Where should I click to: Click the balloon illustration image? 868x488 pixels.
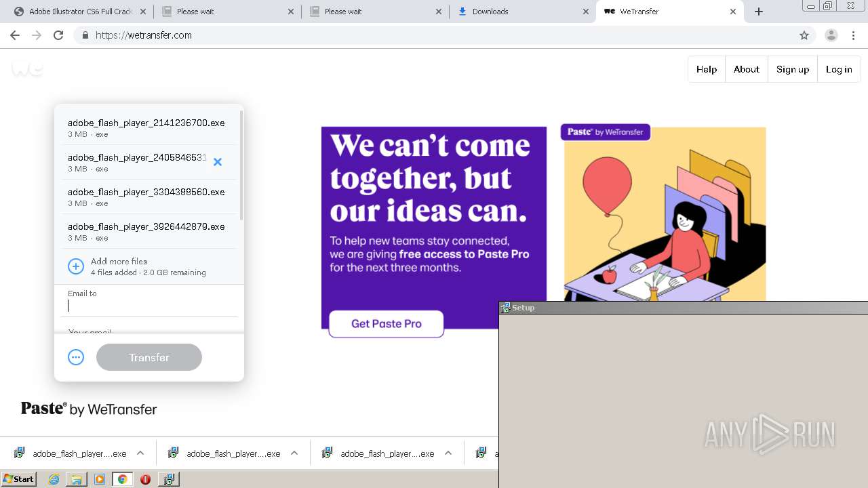(x=665, y=214)
